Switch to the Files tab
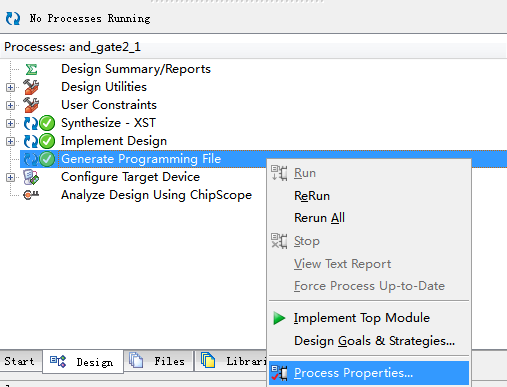The height and width of the screenshot is (387, 507). point(158,361)
